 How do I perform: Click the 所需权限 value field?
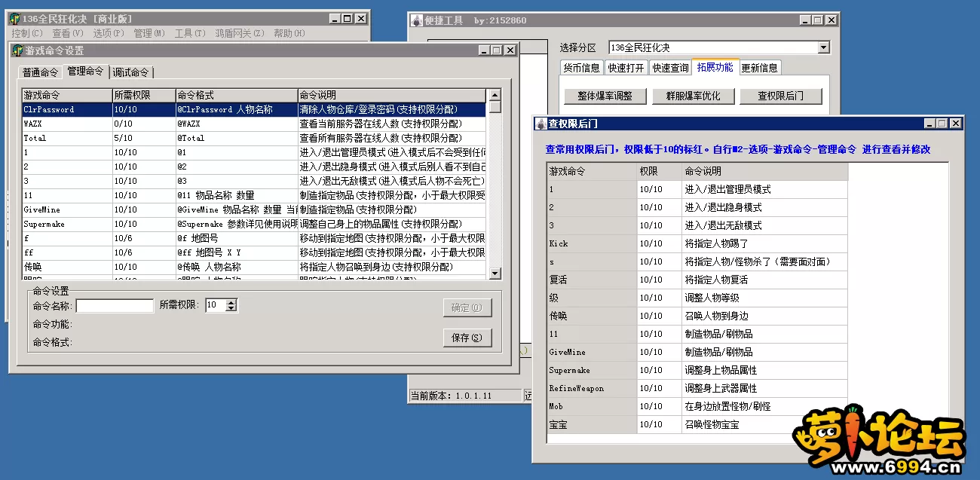click(x=216, y=305)
